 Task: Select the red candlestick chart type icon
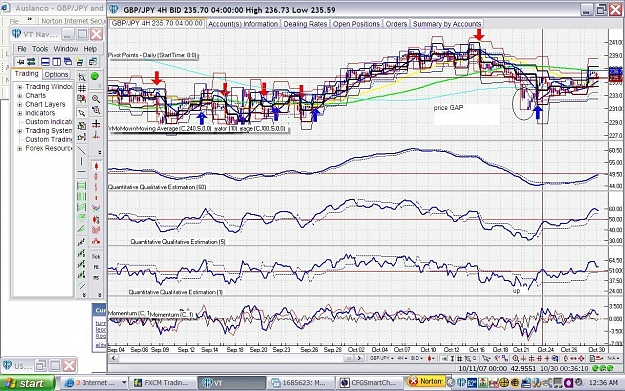[x=96, y=166]
